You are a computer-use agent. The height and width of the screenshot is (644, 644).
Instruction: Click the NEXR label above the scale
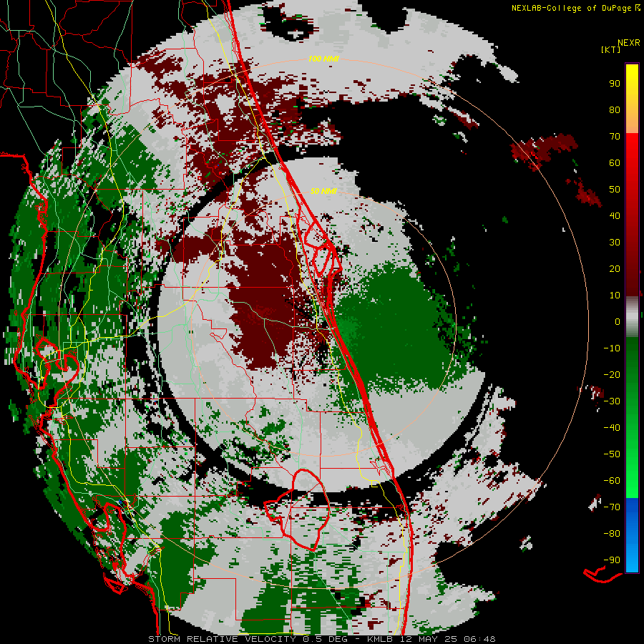point(629,43)
